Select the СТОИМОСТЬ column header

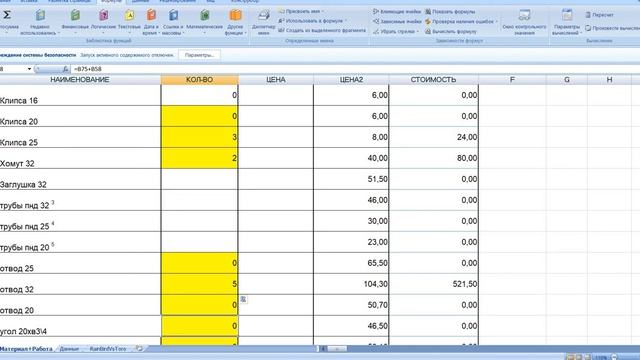tap(433, 80)
